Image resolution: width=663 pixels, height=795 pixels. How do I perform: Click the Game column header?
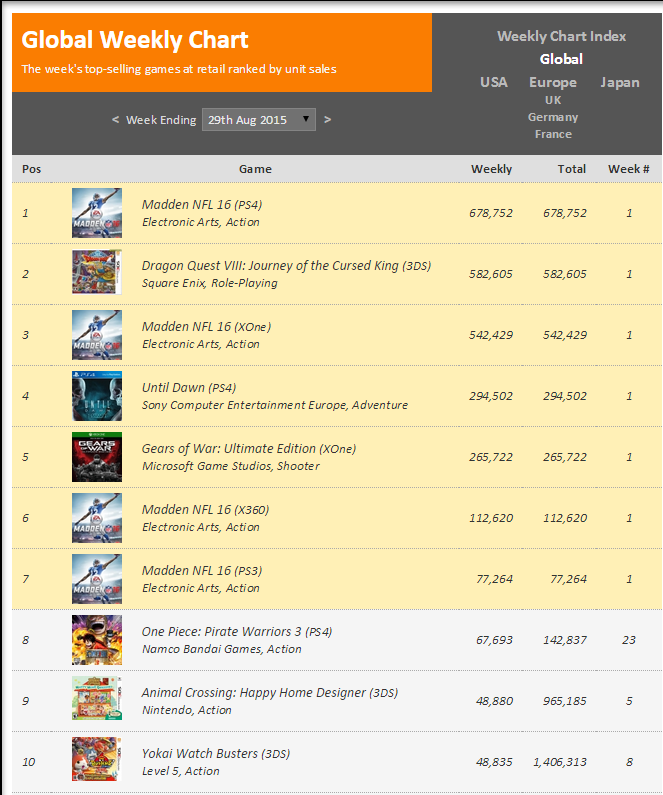255,169
